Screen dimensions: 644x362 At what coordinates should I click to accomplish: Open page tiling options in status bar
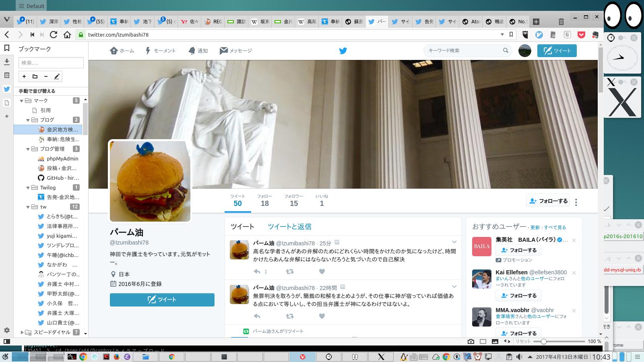tap(483, 341)
